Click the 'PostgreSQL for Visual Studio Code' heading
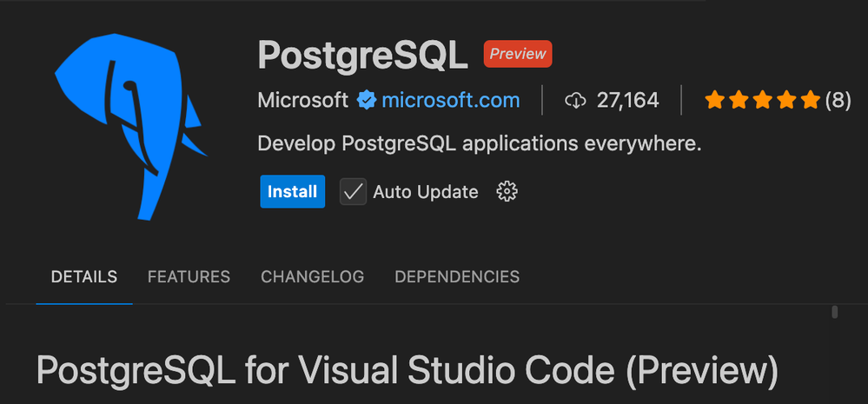The height and width of the screenshot is (404, 868). 406,372
